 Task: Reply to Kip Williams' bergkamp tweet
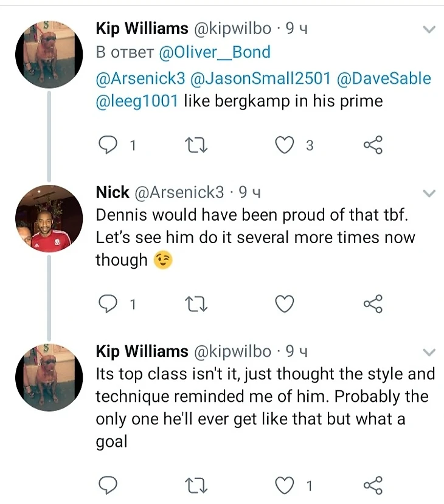(x=108, y=145)
